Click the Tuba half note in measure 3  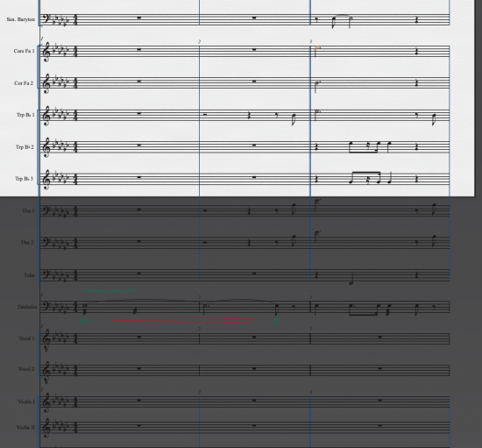(x=351, y=279)
